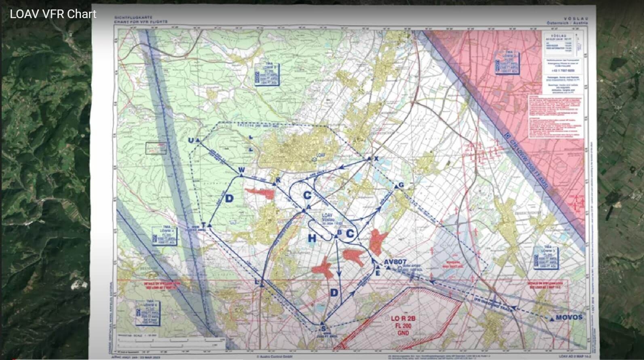Select waypoint marker E near AV807
This screenshot has width=644, height=360.
point(378,267)
